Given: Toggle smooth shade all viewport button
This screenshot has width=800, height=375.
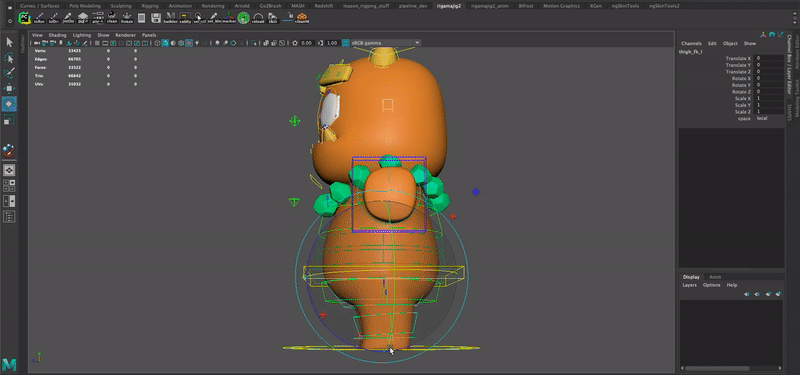Looking at the screenshot, I should pos(165,43).
